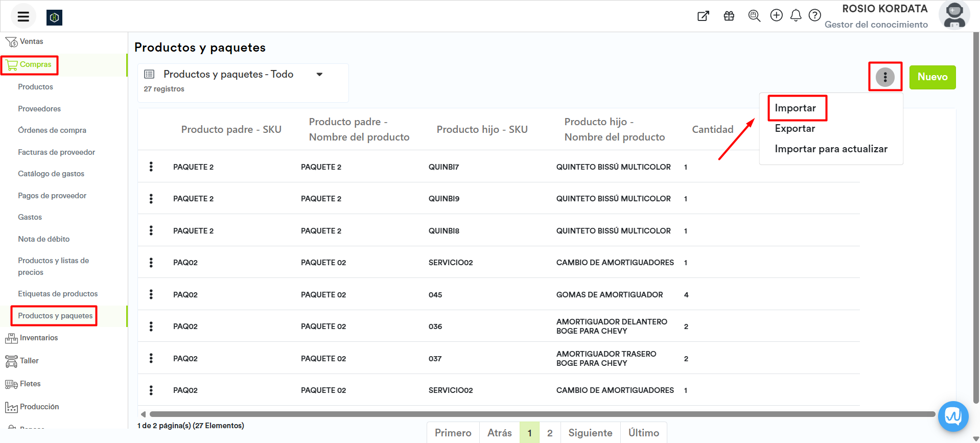Viewport: 980px width, 443px height.
Task: Expand the Productos y paquetes - Todo dropdown
Action: pyautogui.click(x=319, y=75)
